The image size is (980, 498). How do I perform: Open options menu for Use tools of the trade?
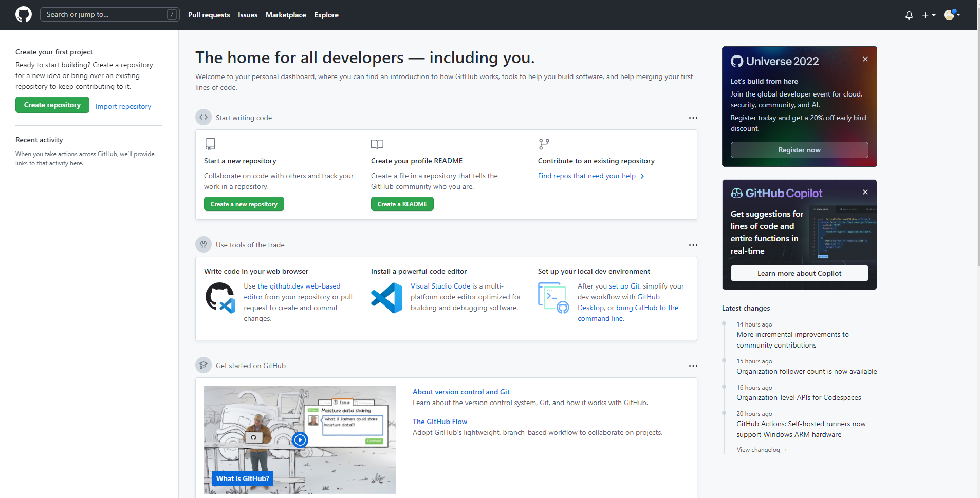click(693, 245)
